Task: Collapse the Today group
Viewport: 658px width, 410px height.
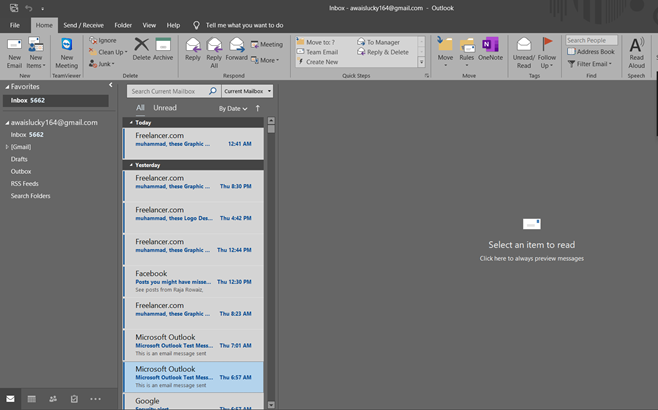Action: (131, 123)
